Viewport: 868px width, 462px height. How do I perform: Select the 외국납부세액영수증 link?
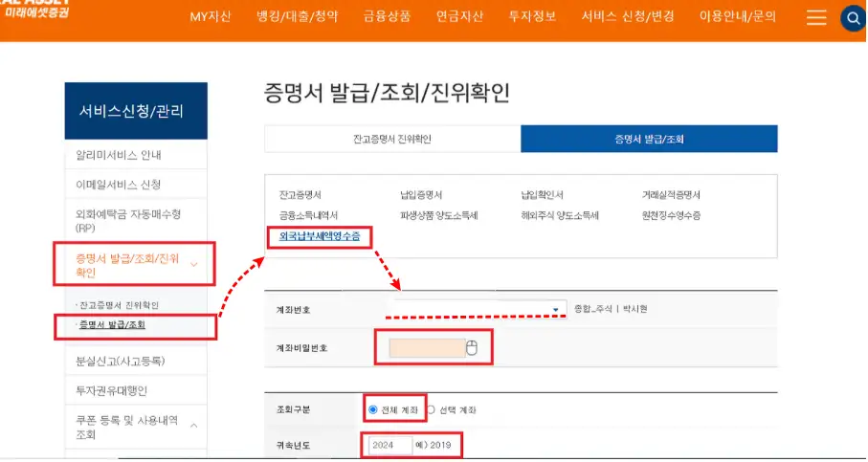coord(320,237)
